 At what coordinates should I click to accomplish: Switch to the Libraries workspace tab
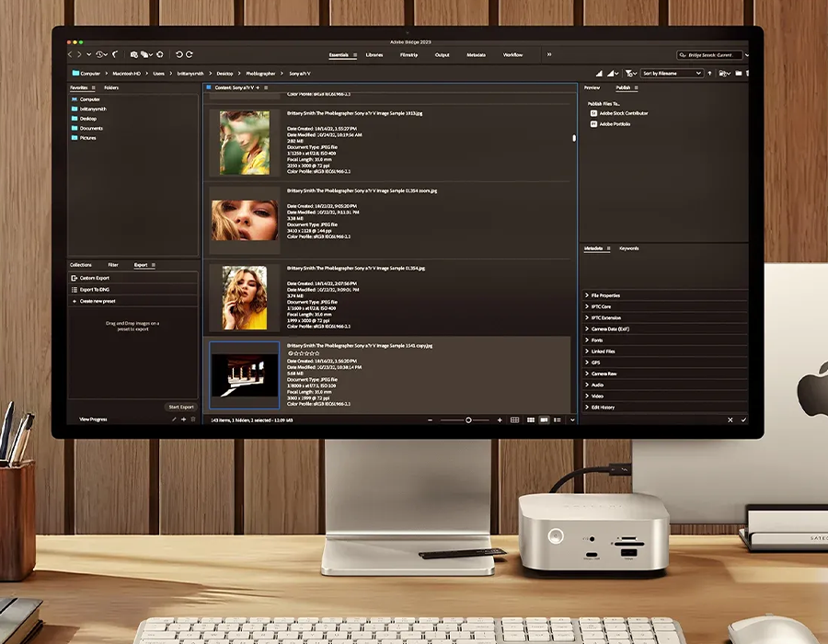374,55
